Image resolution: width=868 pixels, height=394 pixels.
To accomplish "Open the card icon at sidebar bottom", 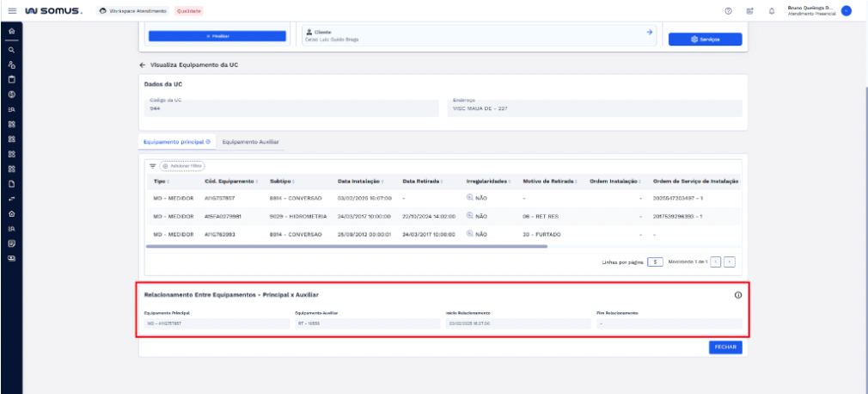I will point(11,258).
